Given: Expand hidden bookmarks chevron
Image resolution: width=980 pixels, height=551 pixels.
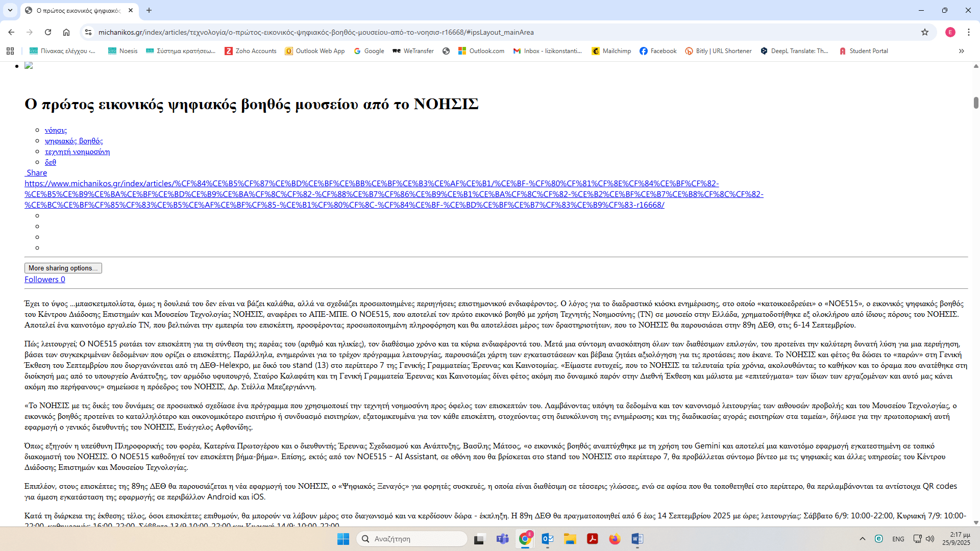Looking at the screenshot, I should point(961,51).
